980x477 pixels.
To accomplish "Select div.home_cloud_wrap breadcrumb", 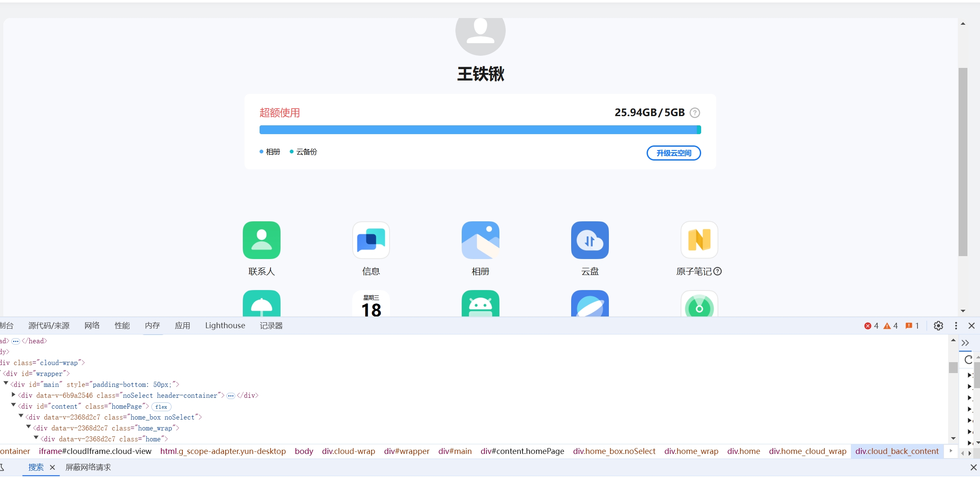I will pyautogui.click(x=808, y=451).
